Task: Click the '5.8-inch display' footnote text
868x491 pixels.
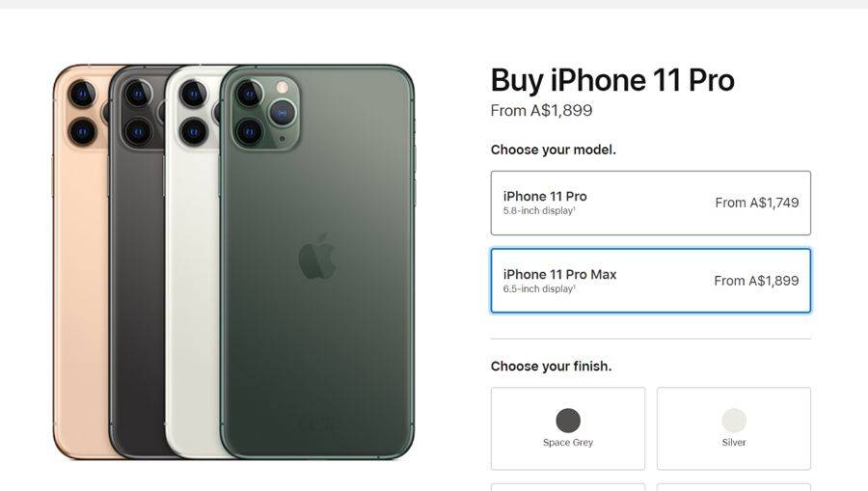Action: 539,211
